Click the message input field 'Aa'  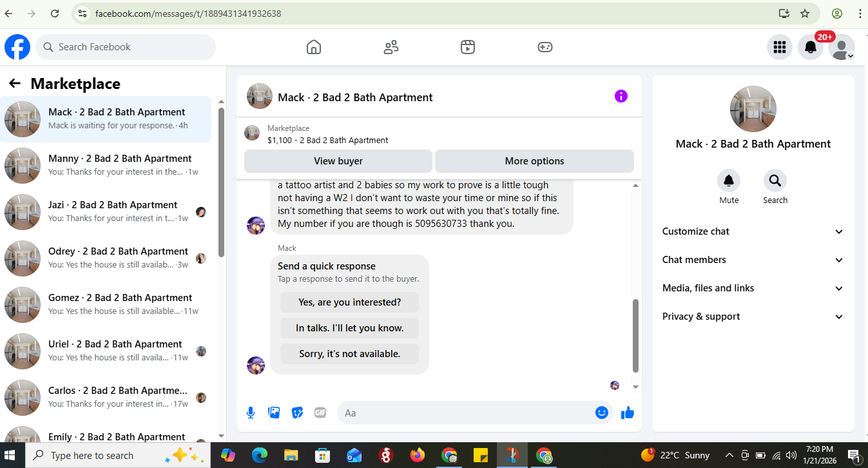click(x=464, y=413)
